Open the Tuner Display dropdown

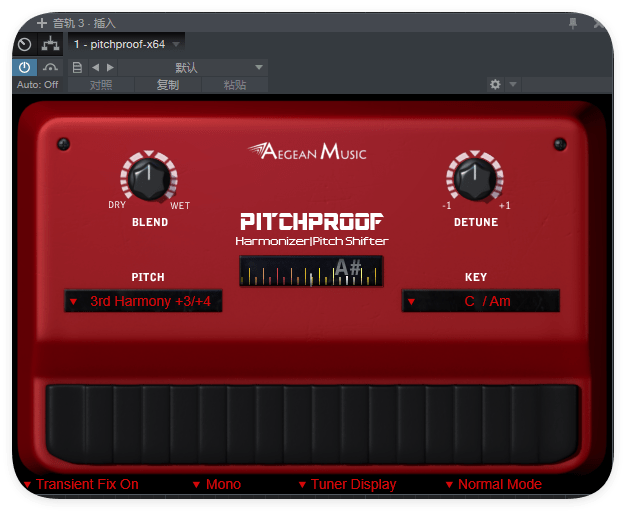point(347,484)
